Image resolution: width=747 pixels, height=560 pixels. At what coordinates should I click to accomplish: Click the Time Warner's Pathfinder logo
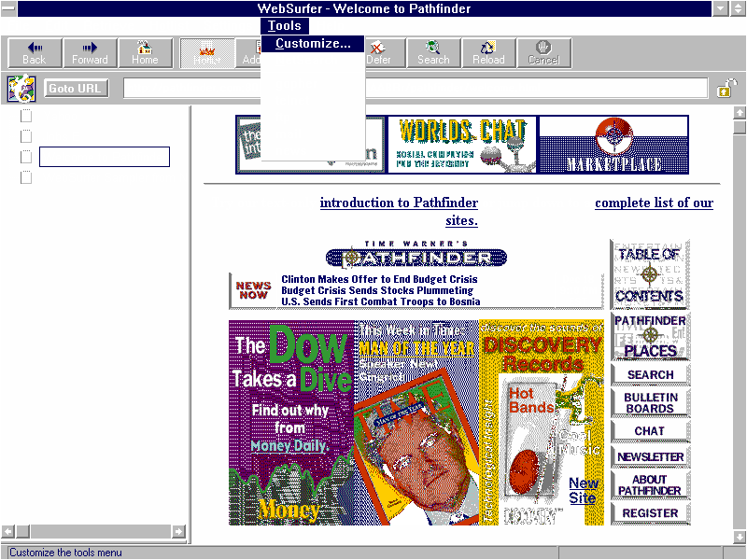point(416,254)
